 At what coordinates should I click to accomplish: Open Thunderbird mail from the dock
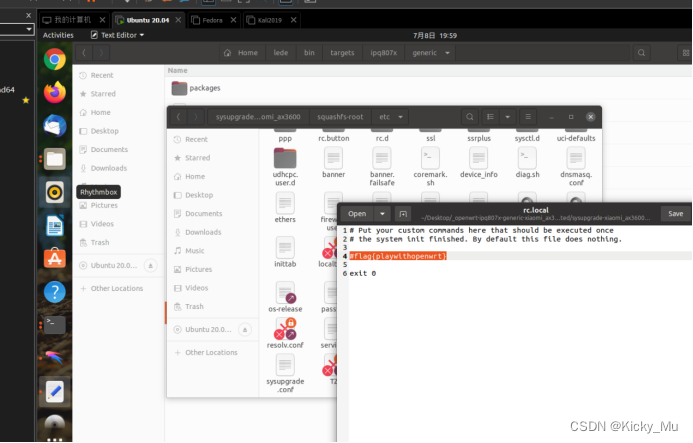click(x=55, y=126)
